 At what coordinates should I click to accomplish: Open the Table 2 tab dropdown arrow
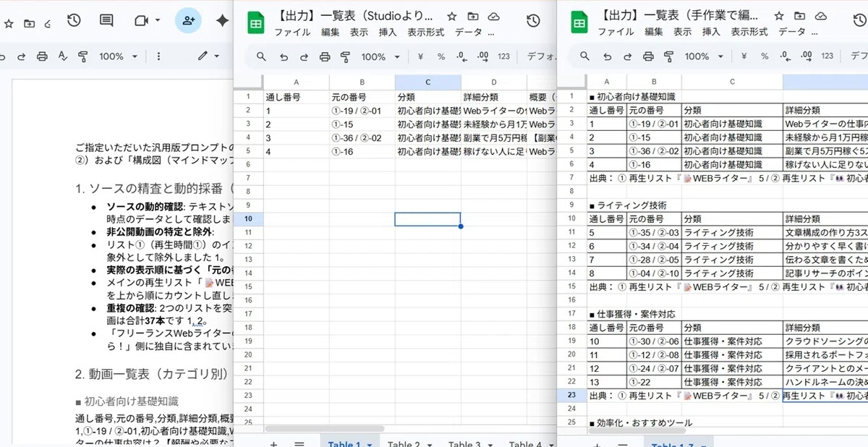tap(430, 444)
